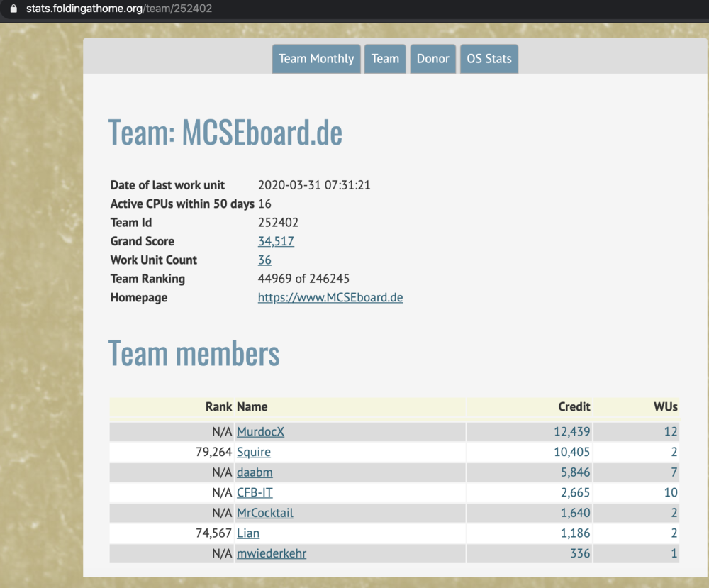The image size is (709, 588).
Task: Click the URL in the address bar
Action: pyautogui.click(x=119, y=9)
